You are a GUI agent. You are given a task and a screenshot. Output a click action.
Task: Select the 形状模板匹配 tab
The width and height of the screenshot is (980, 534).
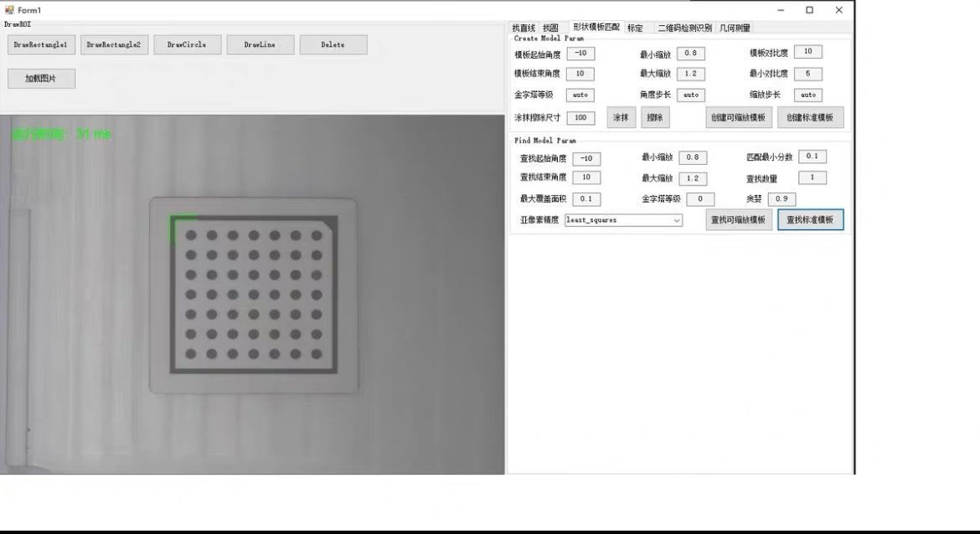pyautogui.click(x=596, y=27)
